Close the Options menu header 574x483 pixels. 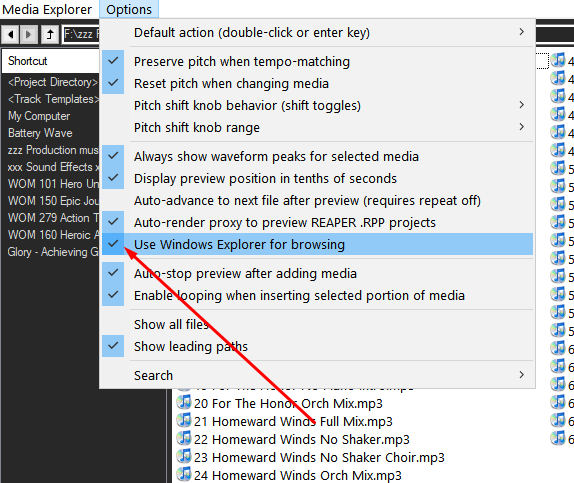tap(129, 9)
